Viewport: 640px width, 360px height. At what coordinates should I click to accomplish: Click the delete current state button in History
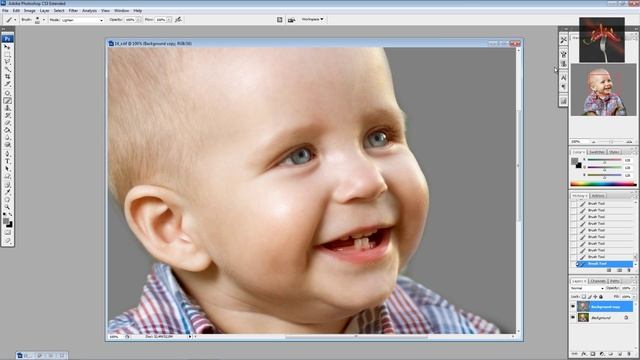click(x=629, y=270)
